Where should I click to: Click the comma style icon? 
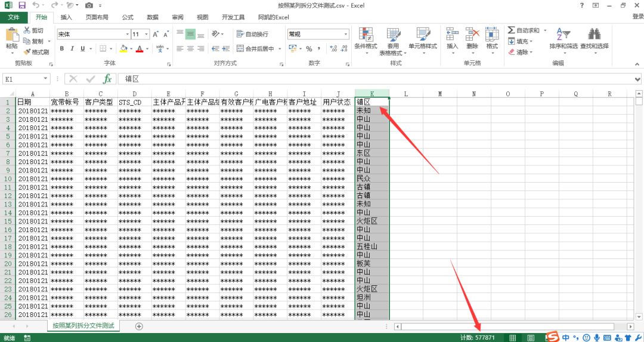[x=318, y=48]
